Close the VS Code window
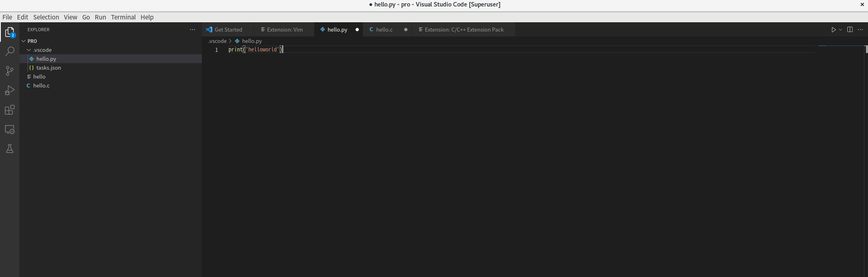 (x=862, y=4)
